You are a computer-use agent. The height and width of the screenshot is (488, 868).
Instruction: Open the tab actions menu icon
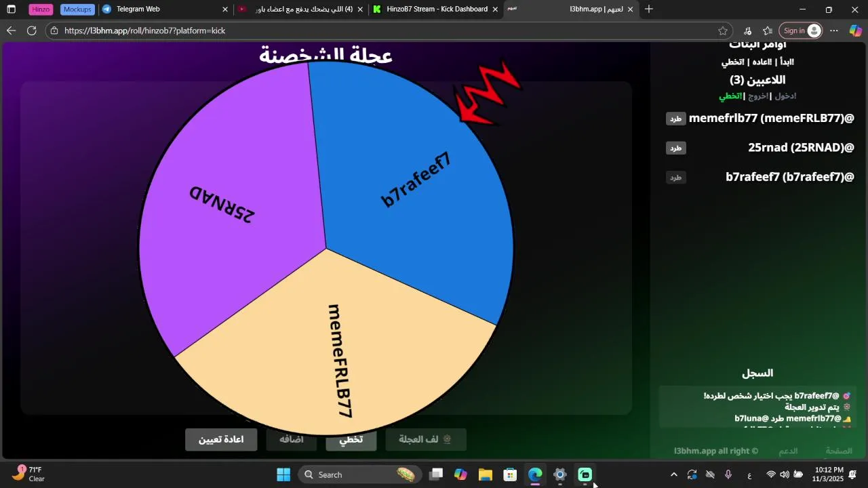(x=11, y=9)
